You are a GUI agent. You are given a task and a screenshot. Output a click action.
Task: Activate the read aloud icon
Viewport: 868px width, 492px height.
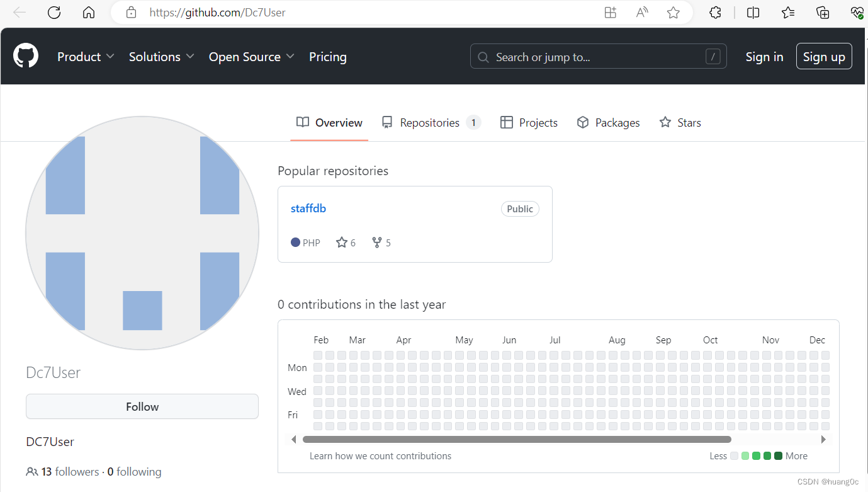(x=642, y=13)
